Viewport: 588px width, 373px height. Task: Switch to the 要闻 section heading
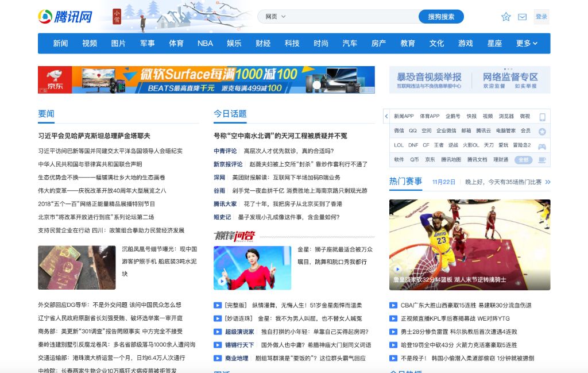click(46, 114)
